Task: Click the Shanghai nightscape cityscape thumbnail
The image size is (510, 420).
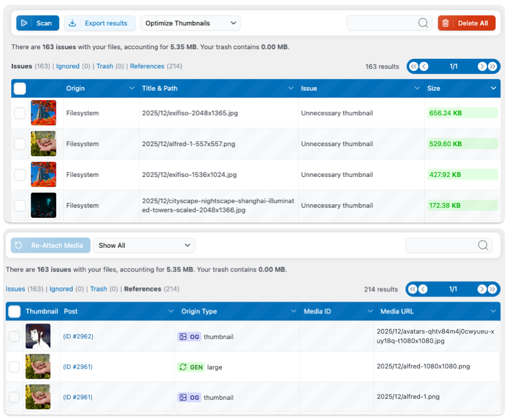Action: coord(43,205)
